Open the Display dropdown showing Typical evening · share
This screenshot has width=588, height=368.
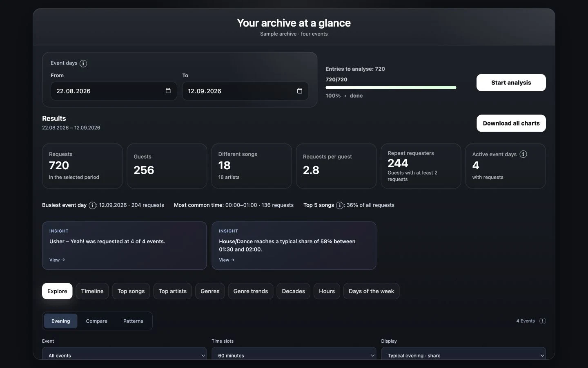coord(463,354)
